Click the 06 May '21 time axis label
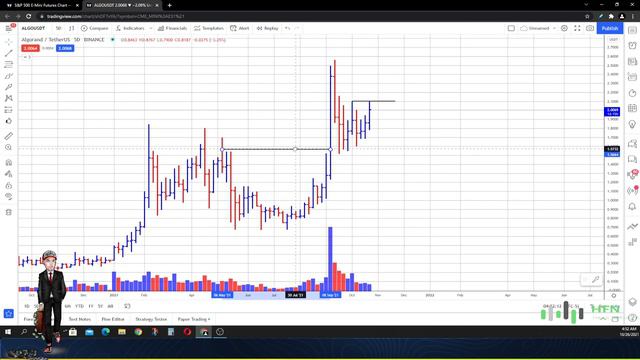The image size is (640, 360). point(222,295)
